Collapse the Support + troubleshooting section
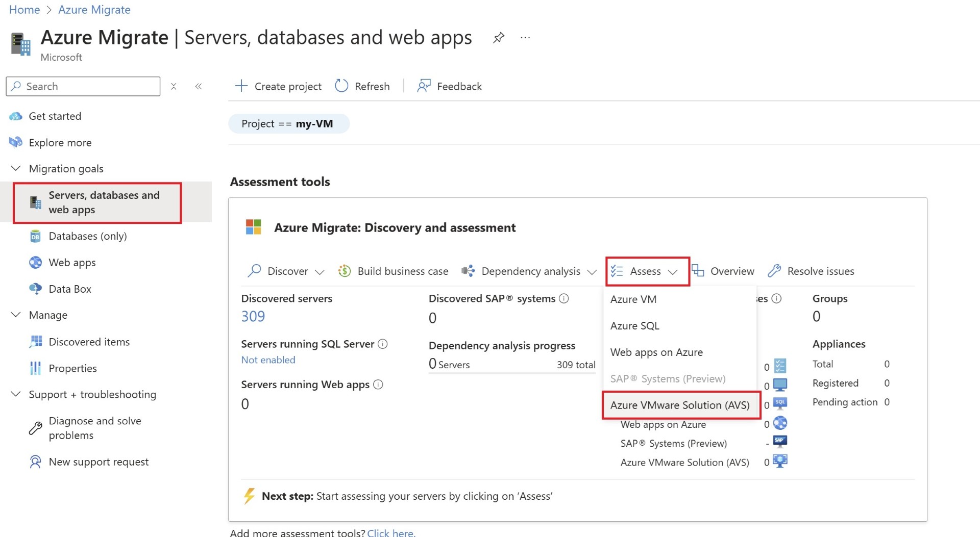Screen dimensions: 980x537 pyautogui.click(x=16, y=394)
